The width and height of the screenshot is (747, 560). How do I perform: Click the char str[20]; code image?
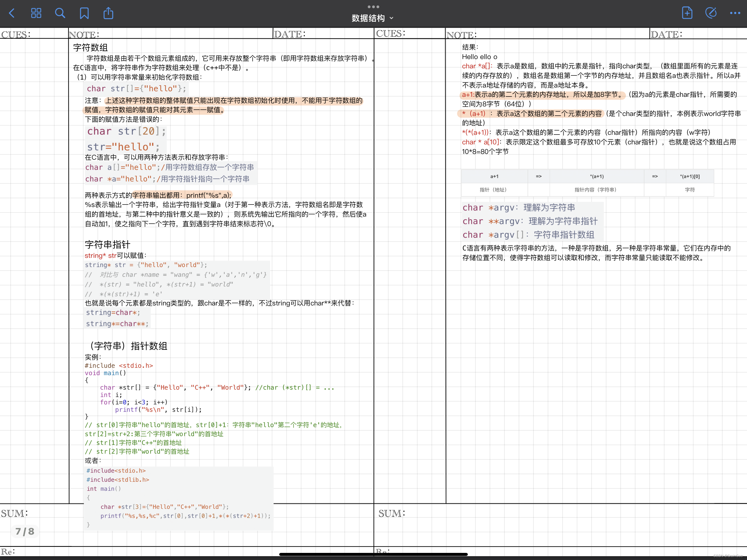126,131
